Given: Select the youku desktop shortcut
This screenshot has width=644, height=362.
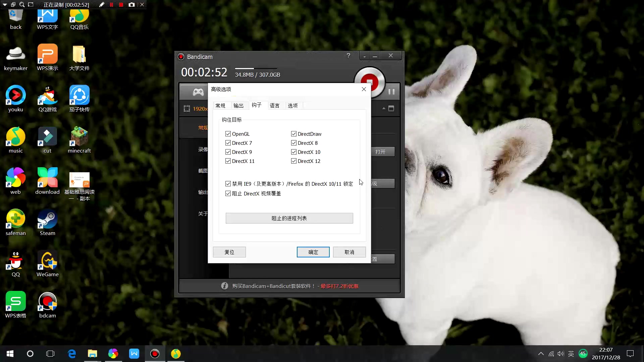Looking at the screenshot, I should point(16,99).
